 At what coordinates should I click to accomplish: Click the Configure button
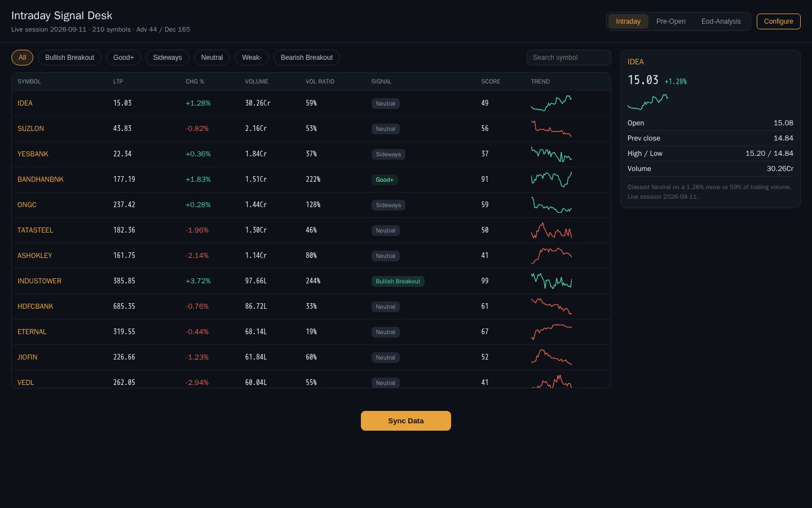tap(778, 21)
